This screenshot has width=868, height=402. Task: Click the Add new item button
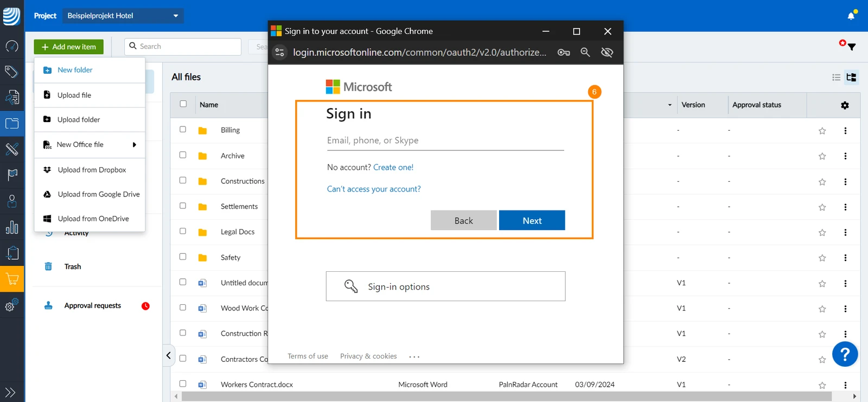pyautogui.click(x=69, y=47)
